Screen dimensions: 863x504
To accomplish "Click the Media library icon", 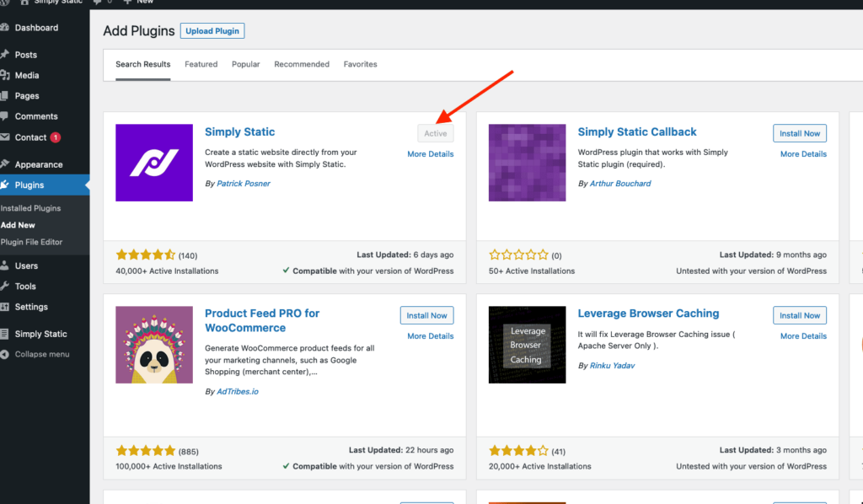I will tap(4, 75).
